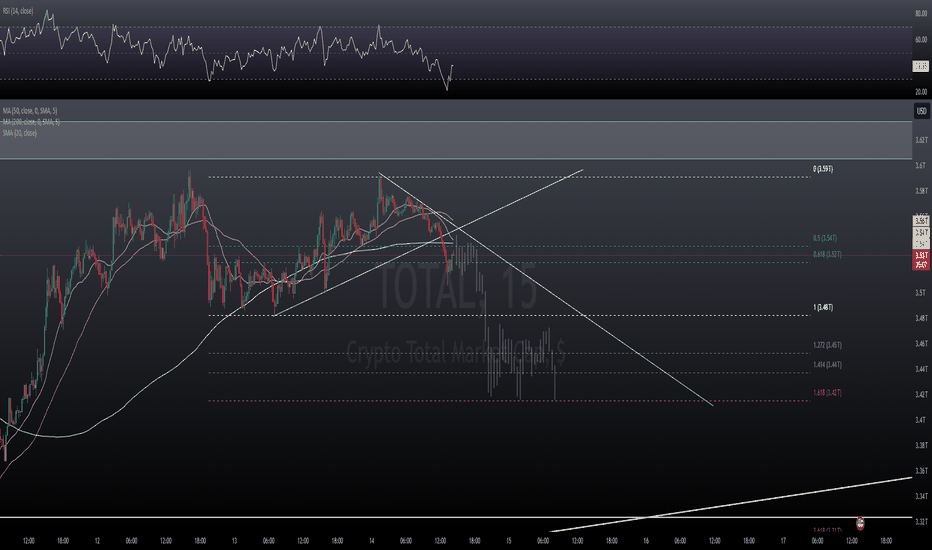This screenshot has width=932, height=550.
Task: Click the 3.36T price axis label
Action: point(921,471)
